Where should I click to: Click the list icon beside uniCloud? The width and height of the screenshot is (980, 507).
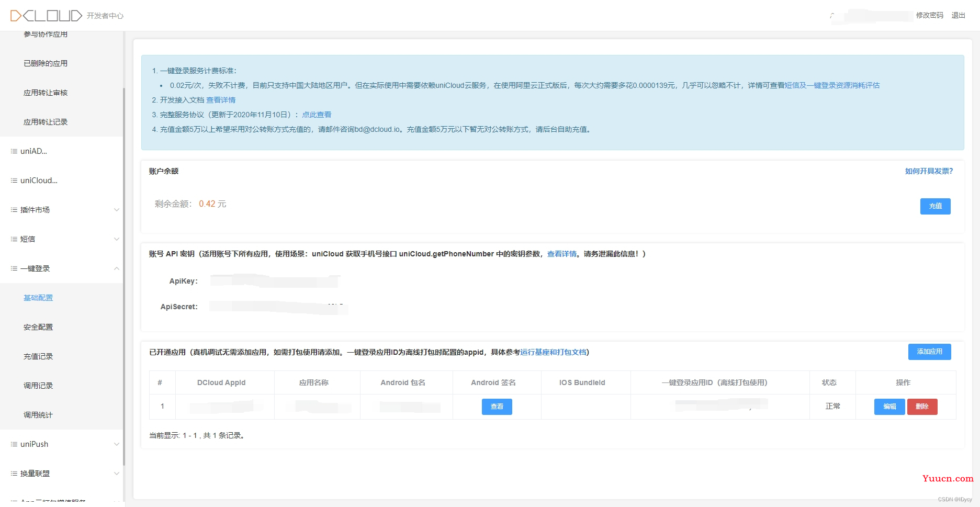tap(14, 181)
